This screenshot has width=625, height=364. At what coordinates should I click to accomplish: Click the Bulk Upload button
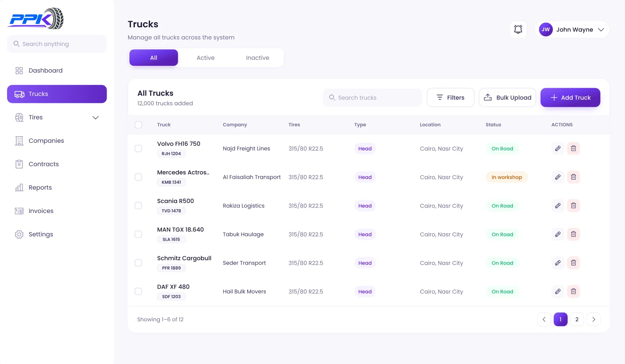pyautogui.click(x=507, y=98)
